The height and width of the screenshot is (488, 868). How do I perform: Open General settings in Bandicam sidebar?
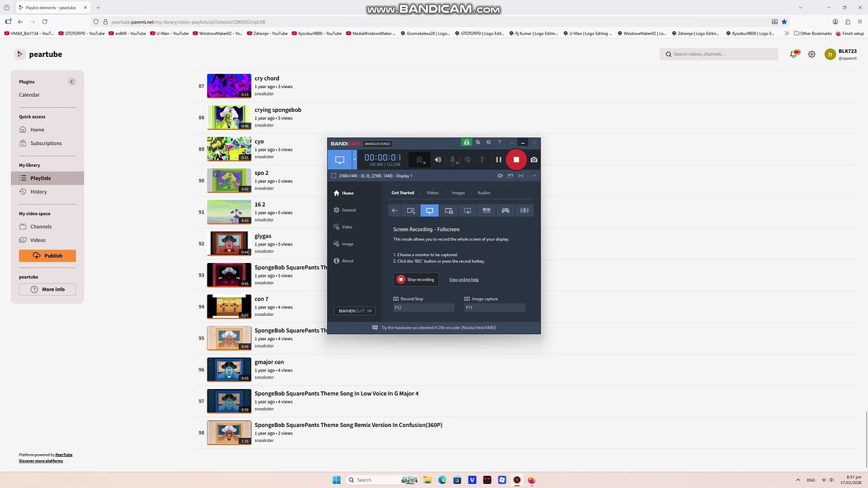[345, 210]
